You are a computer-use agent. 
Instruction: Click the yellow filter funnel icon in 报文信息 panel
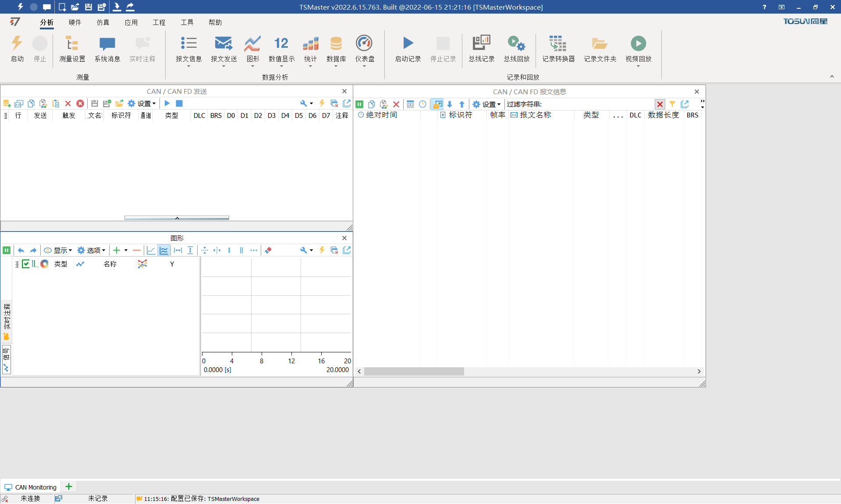tap(672, 104)
